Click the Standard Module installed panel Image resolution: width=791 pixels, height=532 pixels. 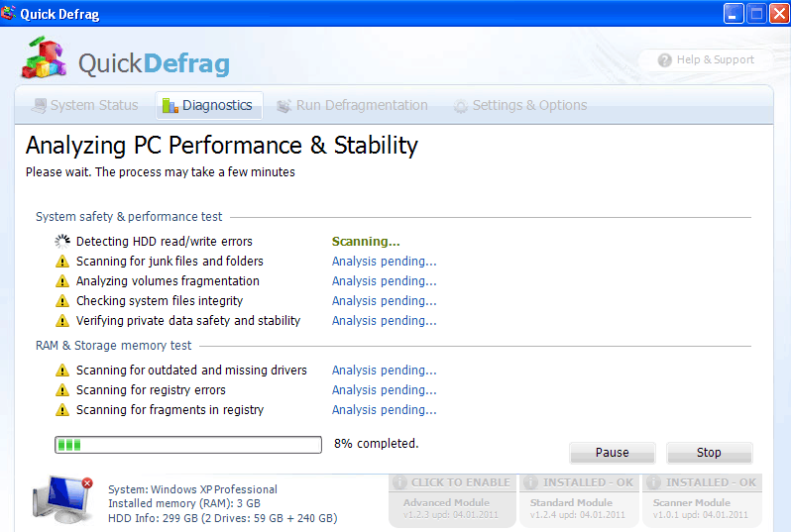pyautogui.click(x=579, y=500)
